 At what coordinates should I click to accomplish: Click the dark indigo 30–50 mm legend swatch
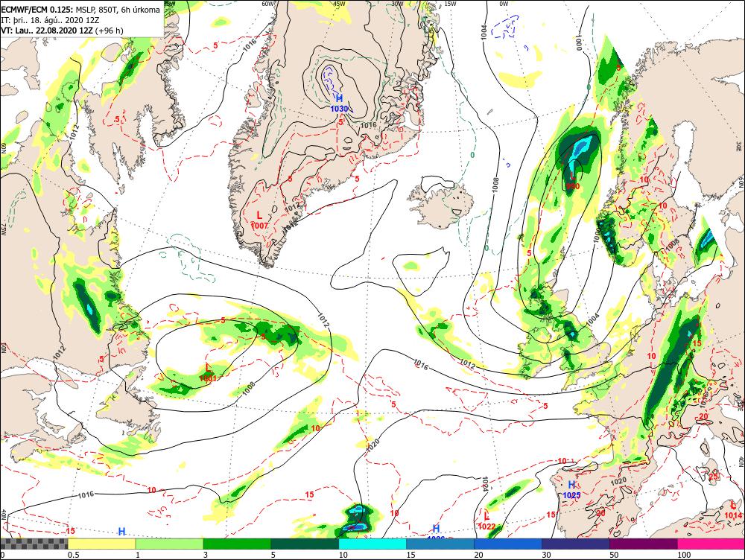point(575,544)
